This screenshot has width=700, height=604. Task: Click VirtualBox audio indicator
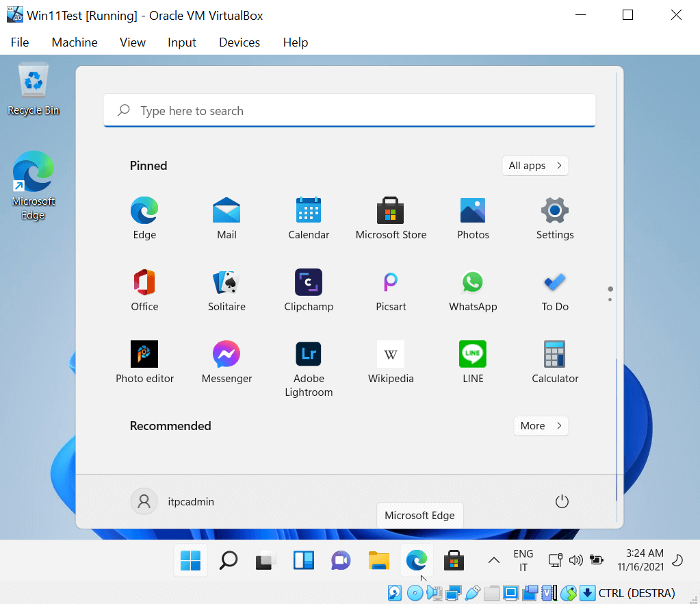435,593
